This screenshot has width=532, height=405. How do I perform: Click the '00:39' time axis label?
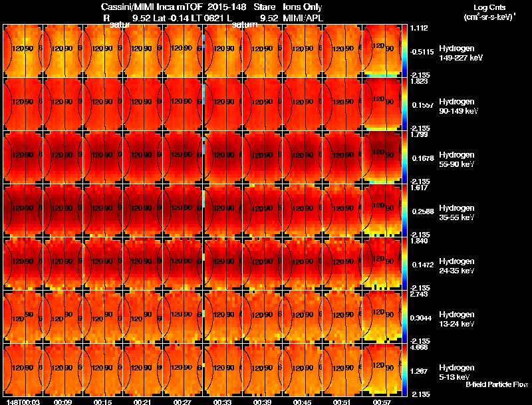262,402
